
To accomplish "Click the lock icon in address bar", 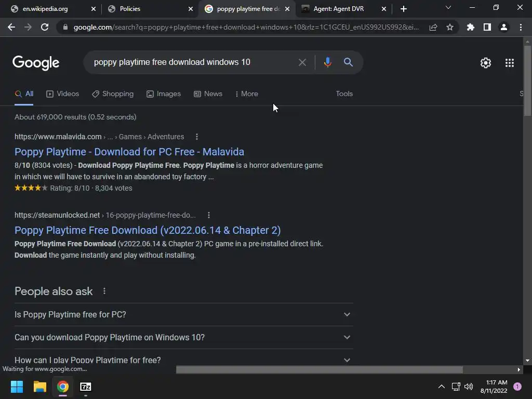I will tap(65, 27).
